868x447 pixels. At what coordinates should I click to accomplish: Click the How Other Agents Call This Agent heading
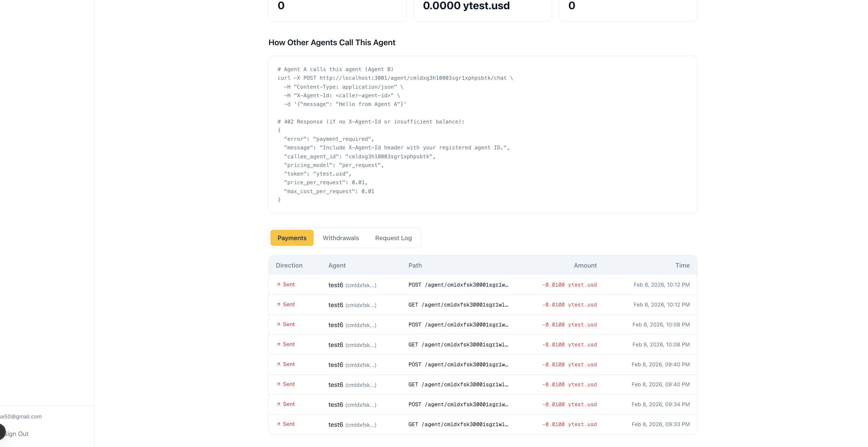(332, 43)
